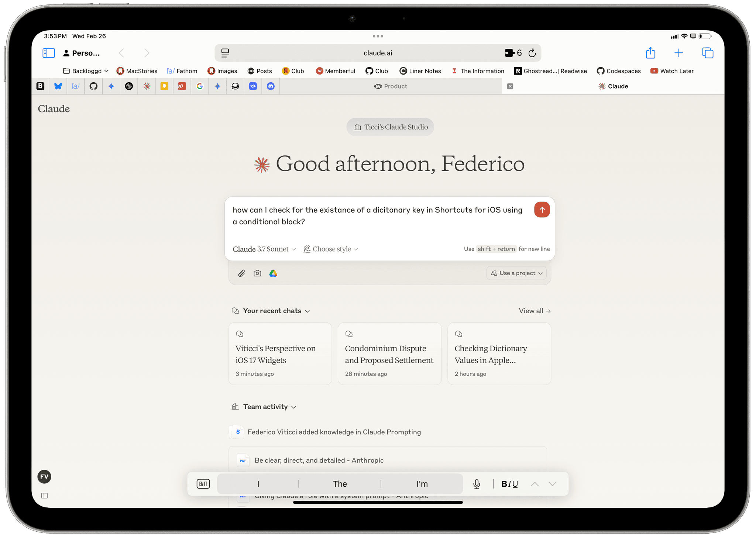
Task: Switch to the pinned B tab
Action: [40, 86]
